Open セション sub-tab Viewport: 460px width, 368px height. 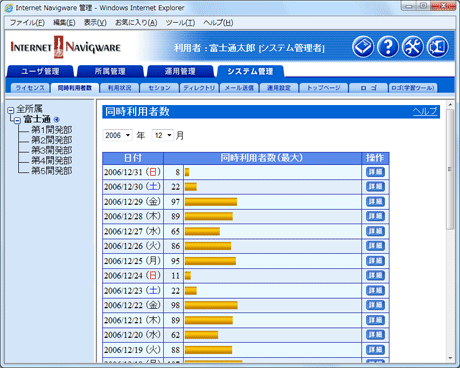[159, 88]
